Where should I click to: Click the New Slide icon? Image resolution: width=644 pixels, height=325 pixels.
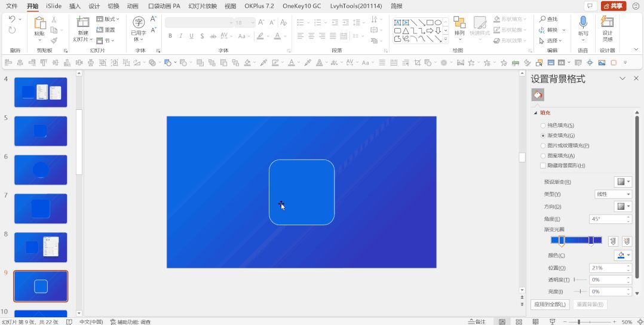pos(83,22)
